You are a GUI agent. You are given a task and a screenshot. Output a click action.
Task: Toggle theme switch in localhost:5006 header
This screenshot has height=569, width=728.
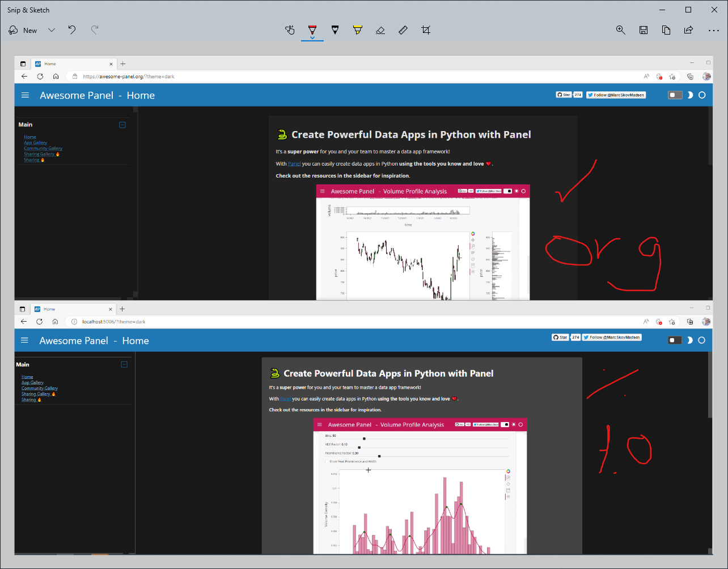[x=674, y=340]
